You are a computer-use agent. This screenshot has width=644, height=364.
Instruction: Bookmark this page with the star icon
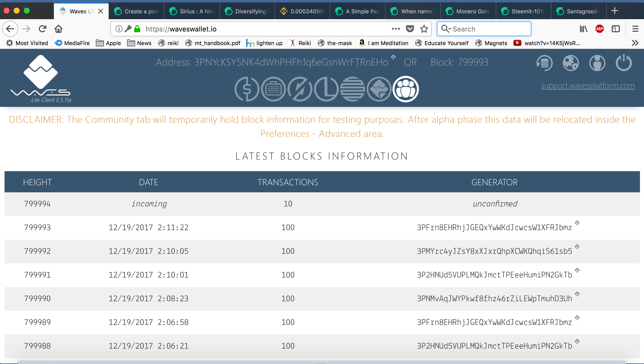424,29
